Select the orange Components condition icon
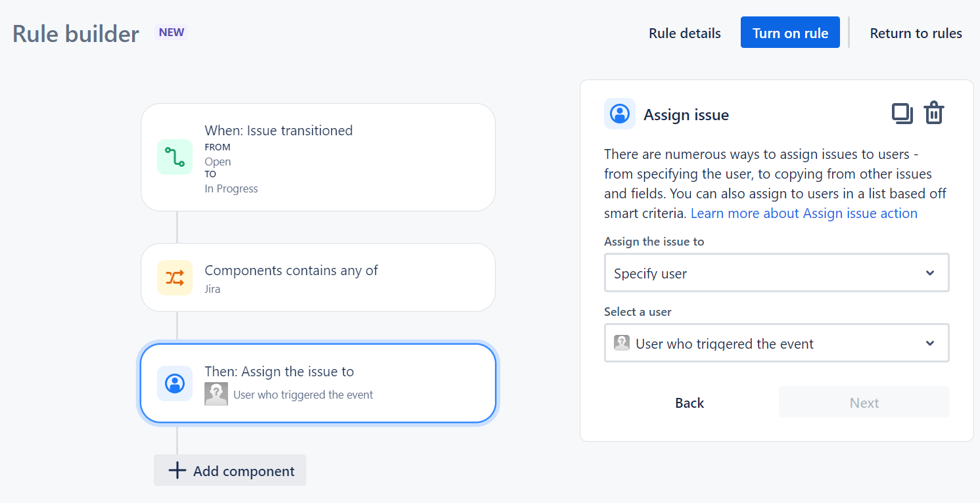 (174, 277)
